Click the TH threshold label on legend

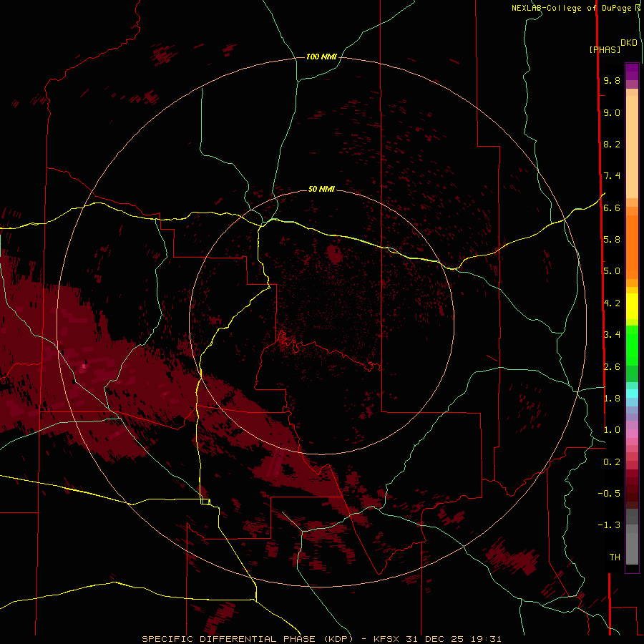615,557
